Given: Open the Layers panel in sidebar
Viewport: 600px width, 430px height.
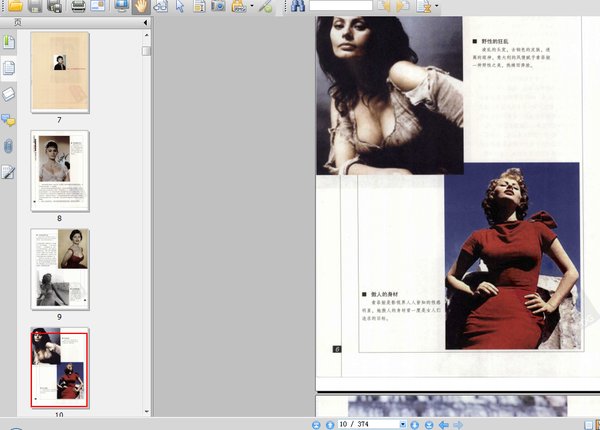Looking at the screenshot, I should [9, 94].
